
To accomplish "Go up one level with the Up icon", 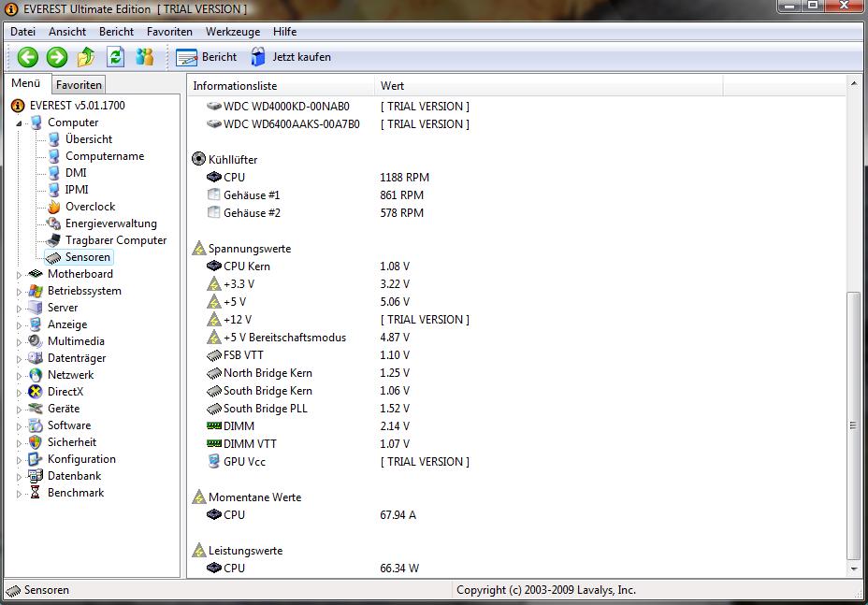I will click(86, 57).
